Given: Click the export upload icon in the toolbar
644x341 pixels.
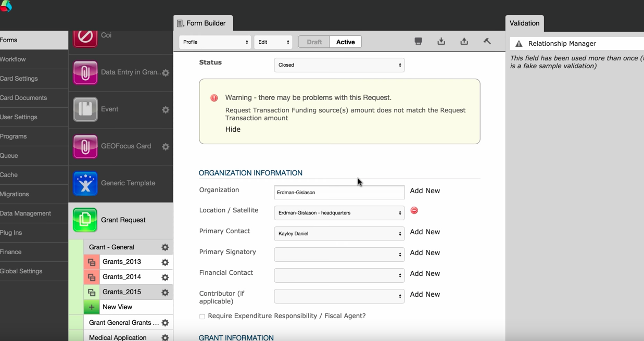Looking at the screenshot, I should click(x=464, y=41).
